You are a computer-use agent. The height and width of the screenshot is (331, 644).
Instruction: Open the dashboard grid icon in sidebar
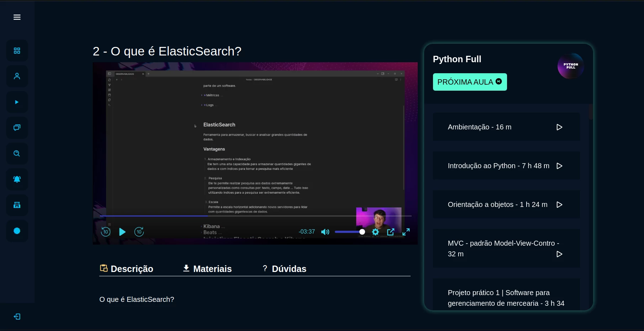pyautogui.click(x=17, y=50)
